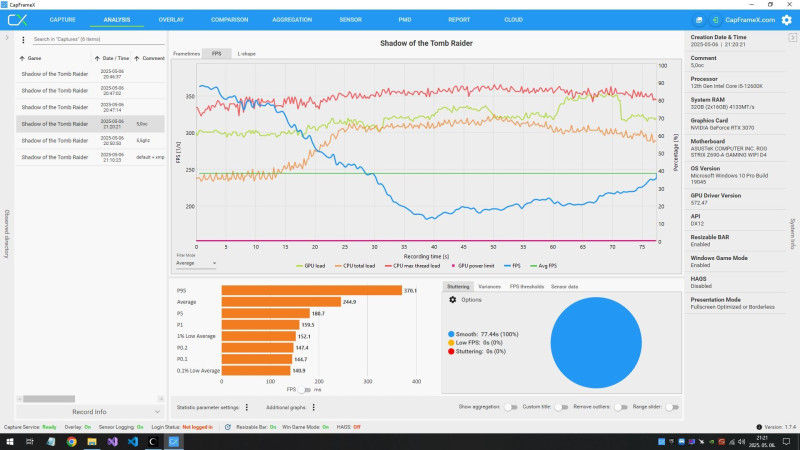Image resolution: width=800 pixels, height=450 pixels.
Task: Open Chrome from the taskbar
Action: coord(71,442)
